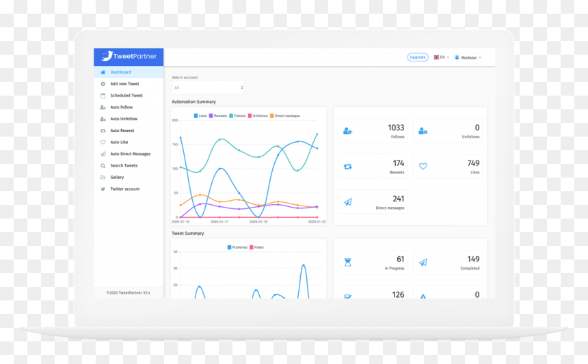
Task: Click the Auto Follow user icon
Action: (103, 107)
